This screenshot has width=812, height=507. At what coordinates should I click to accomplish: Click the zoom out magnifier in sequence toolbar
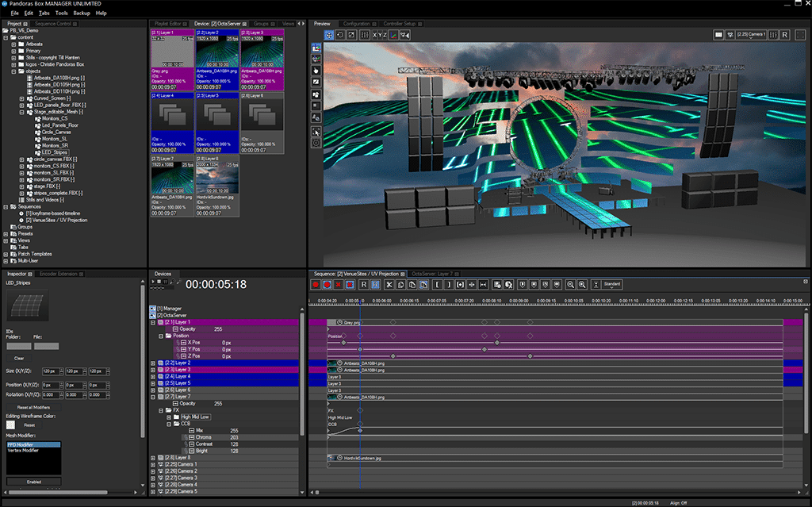coord(571,284)
